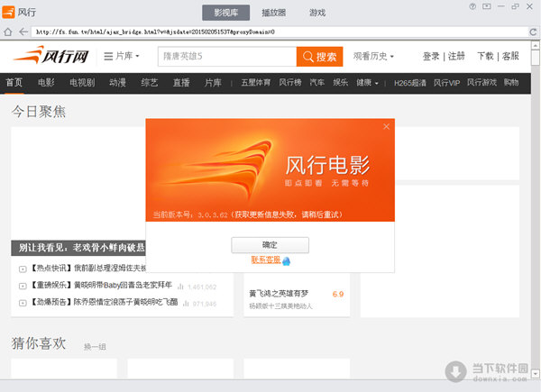Switch to the 游戏 tab at top
Image resolution: width=541 pixels, height=392 pixels.
coord(317,13)
